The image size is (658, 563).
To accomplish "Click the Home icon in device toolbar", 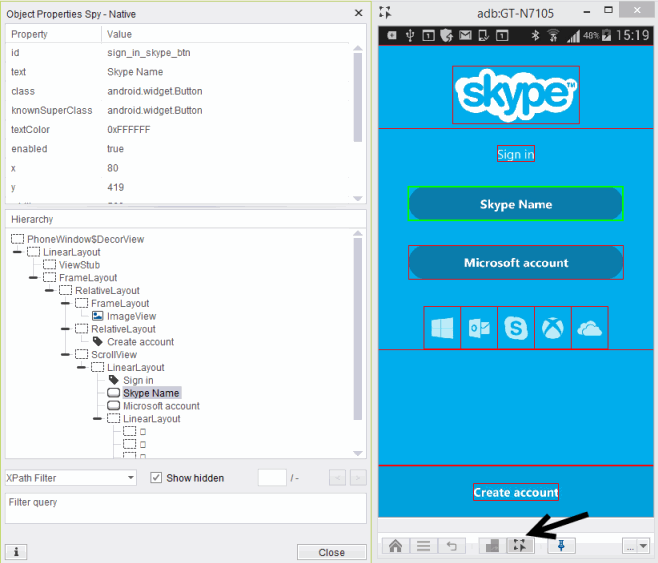I will pyautogui.click(x=395, y=546).
